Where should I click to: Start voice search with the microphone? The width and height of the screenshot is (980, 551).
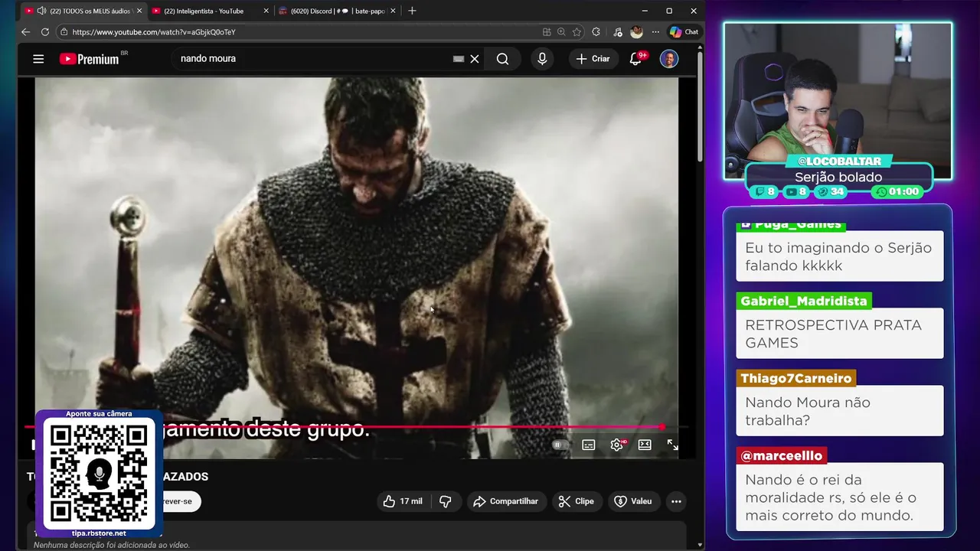[x=542, y=59]
